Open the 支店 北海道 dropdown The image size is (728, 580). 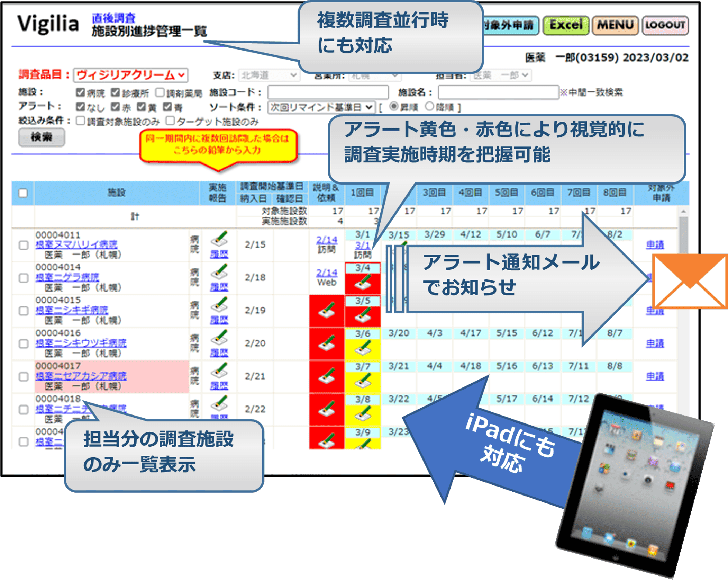(269, 75)
